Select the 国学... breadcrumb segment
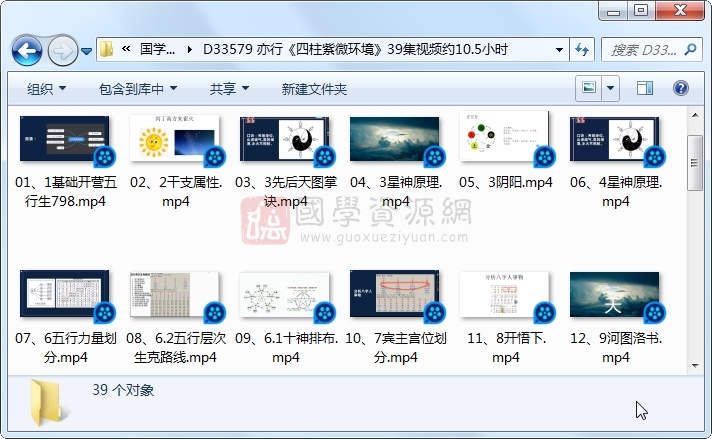 point(157,49)
